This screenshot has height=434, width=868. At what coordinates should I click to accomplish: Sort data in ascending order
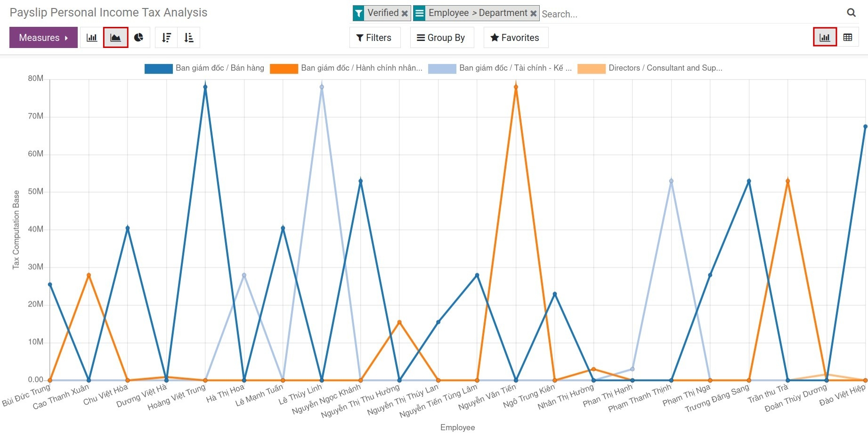tap(189, 37)
